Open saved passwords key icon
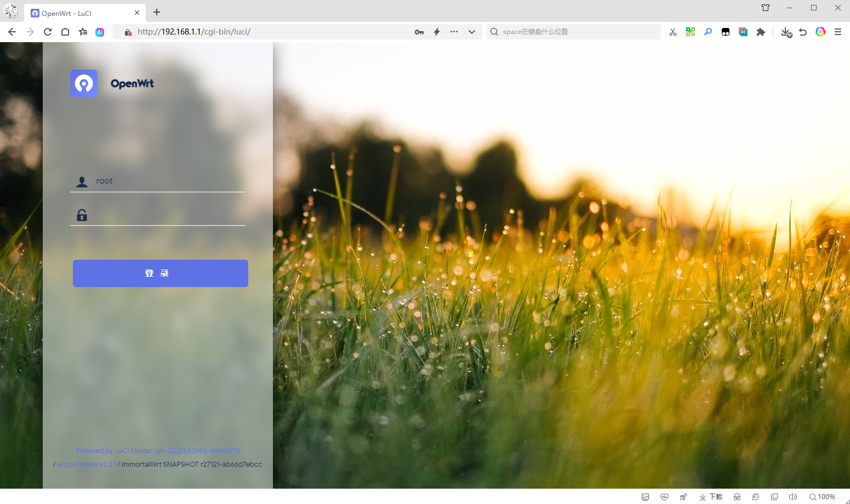Screen dimensions: 850x504 pyautogui.click(x=419, y=32)
